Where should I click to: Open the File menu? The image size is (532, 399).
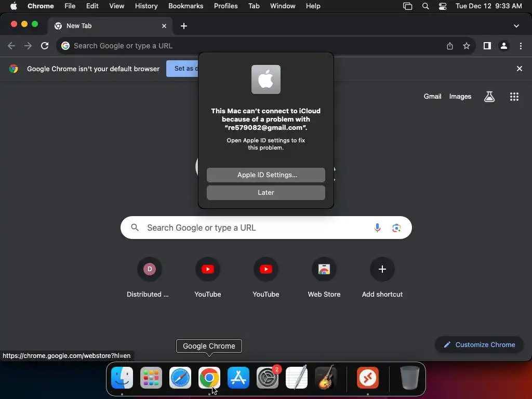[x=70, y=6]
